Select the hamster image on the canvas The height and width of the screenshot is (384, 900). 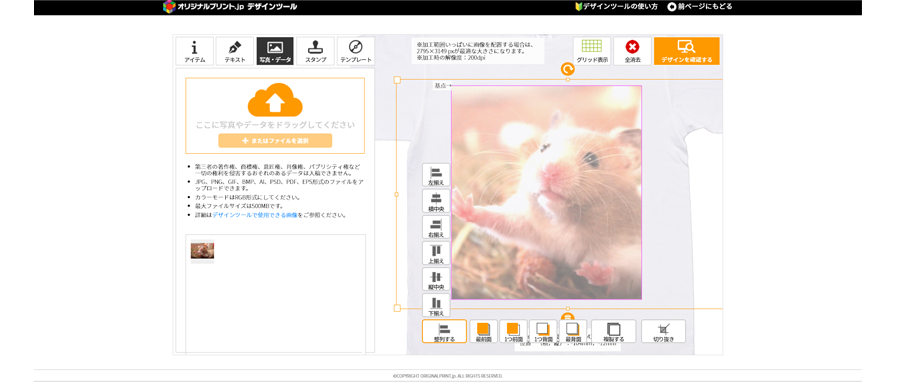(x=546, y=192)
